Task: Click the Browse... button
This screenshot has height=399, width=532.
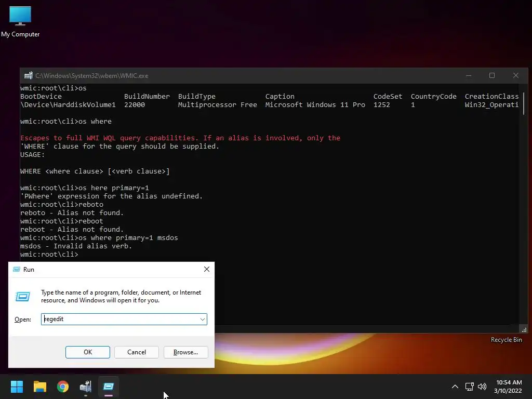Action: [185, 352]
